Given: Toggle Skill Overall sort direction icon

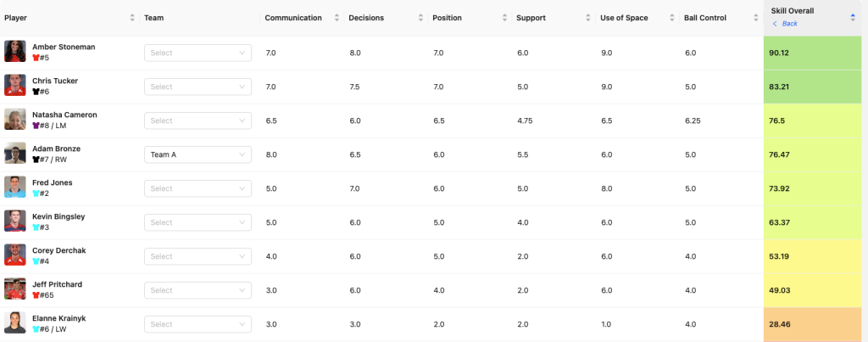Looking at the screenshot, I should (x=853, y=18).
